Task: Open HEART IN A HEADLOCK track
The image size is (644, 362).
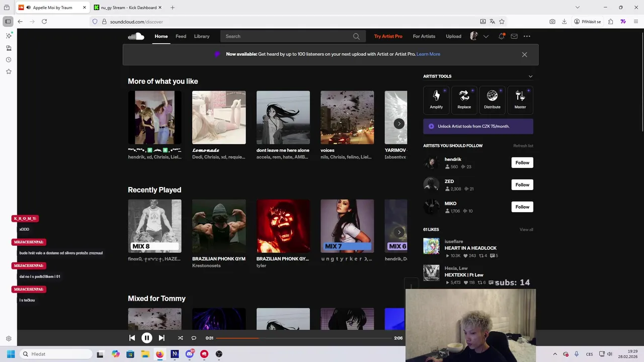Action: coord(470,248)
